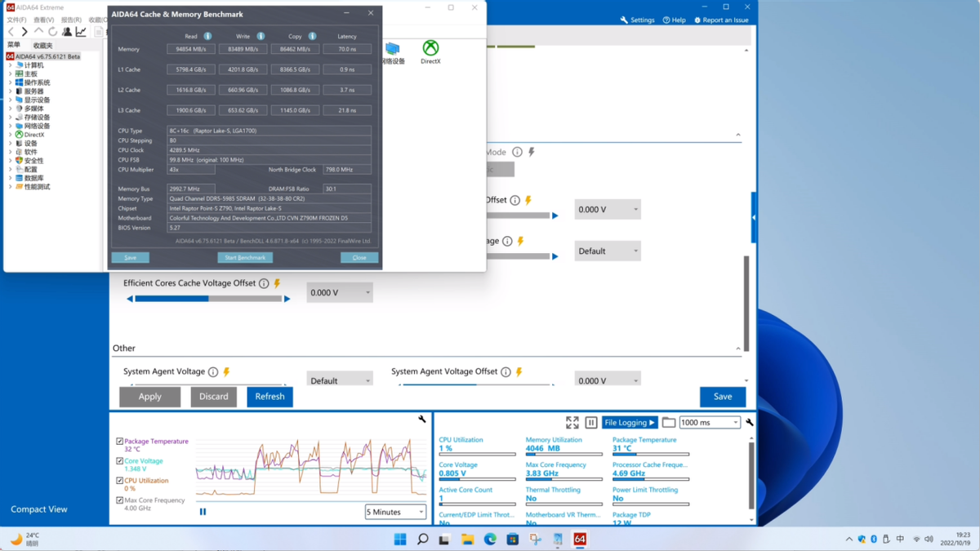Click the Read info icon in benchmark
980x551 pixels.
(207, 36)
